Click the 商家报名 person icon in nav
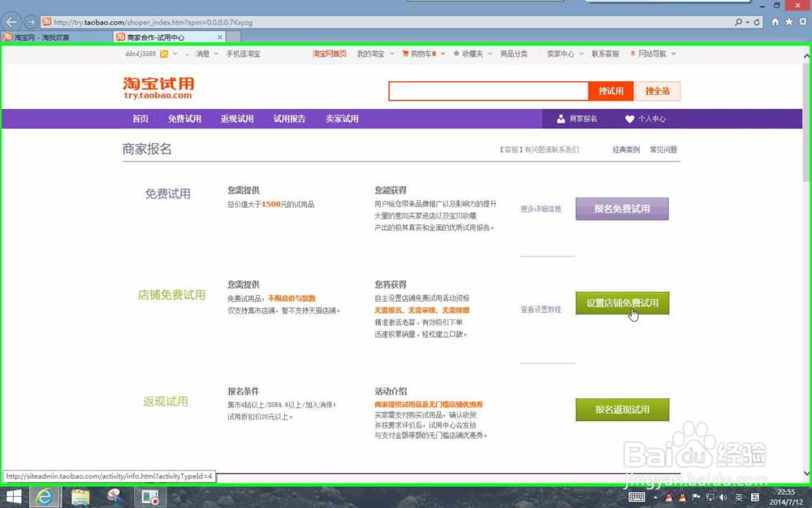 [x=560, y=119]
